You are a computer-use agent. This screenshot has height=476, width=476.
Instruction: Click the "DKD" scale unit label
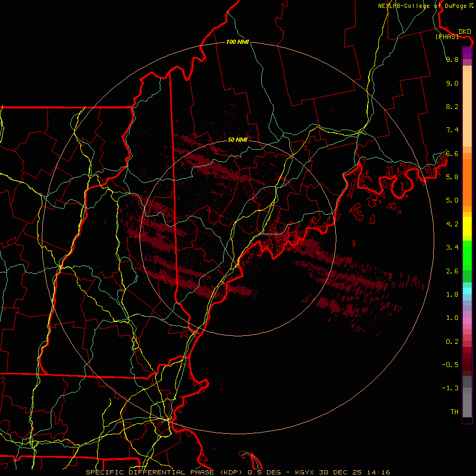click(464, 31)
